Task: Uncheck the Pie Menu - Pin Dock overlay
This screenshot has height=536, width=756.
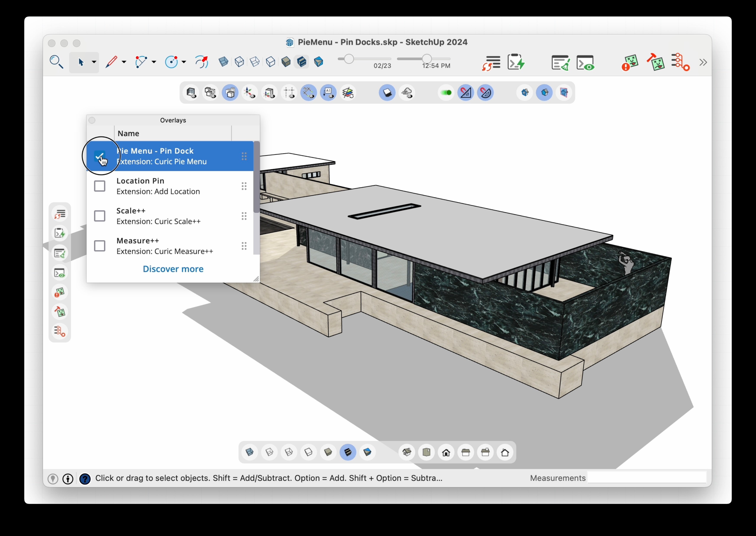Action: [100, 156]
